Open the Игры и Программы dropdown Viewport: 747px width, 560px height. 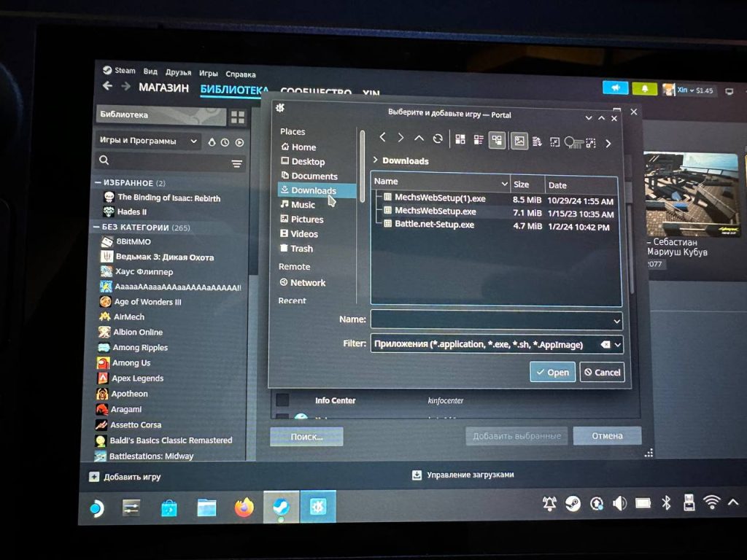(149, 141)
